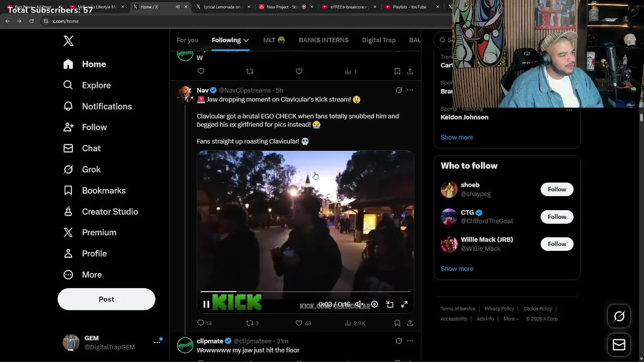
Task: Open Grok icon on clipmate's post
Action: pos(399,341)
